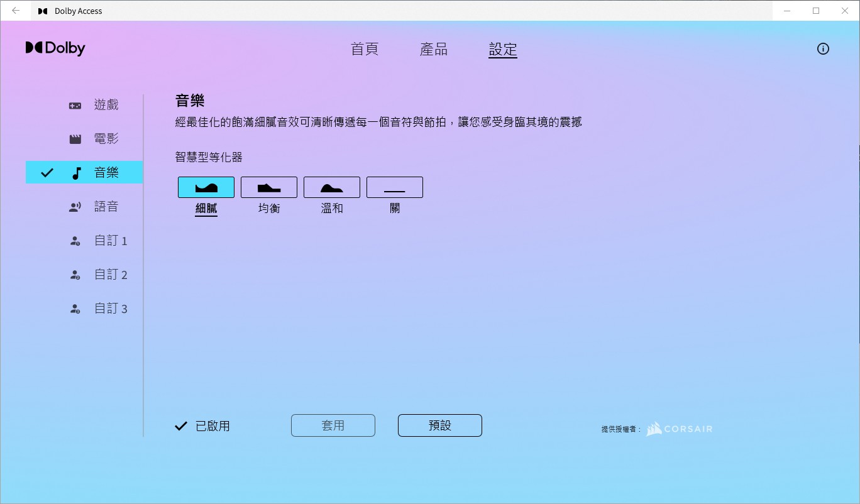Click the 溫和 label text
This screenshot has width=860, height=504.
pyautogui.click(x=332, y=209)
